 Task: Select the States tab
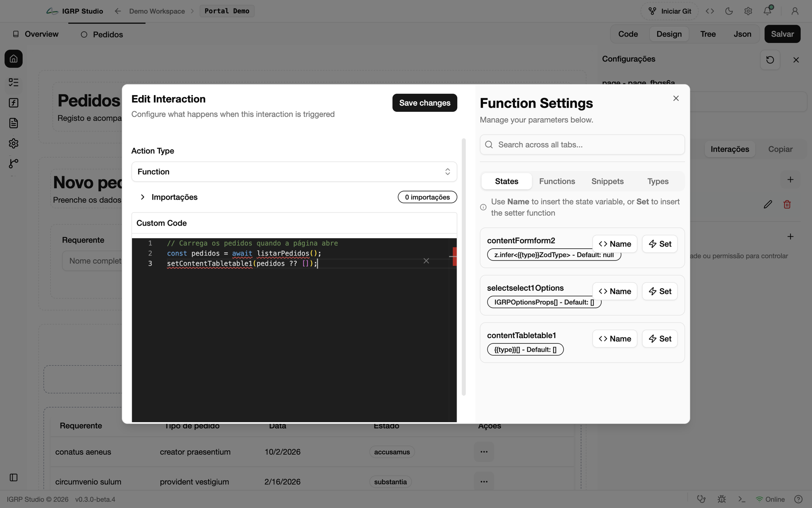pyautogui.click(x=506, y=181)
